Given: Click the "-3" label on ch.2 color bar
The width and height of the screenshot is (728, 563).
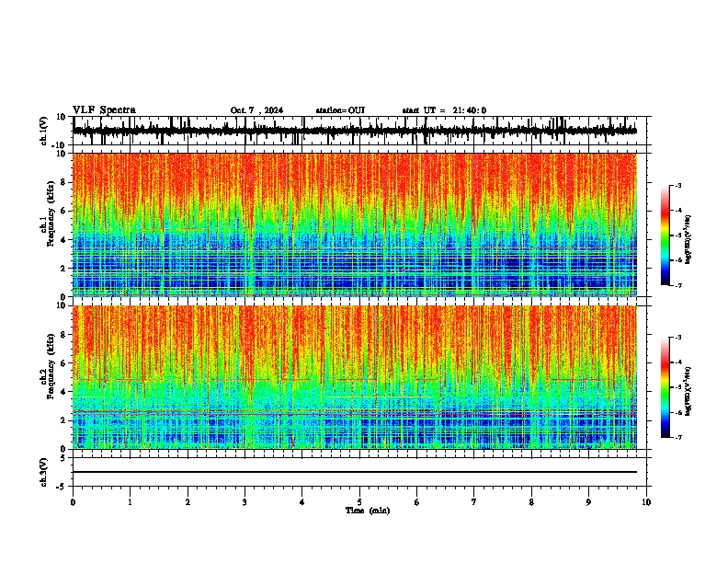Looking at the screenshot, I should [678, 338].
